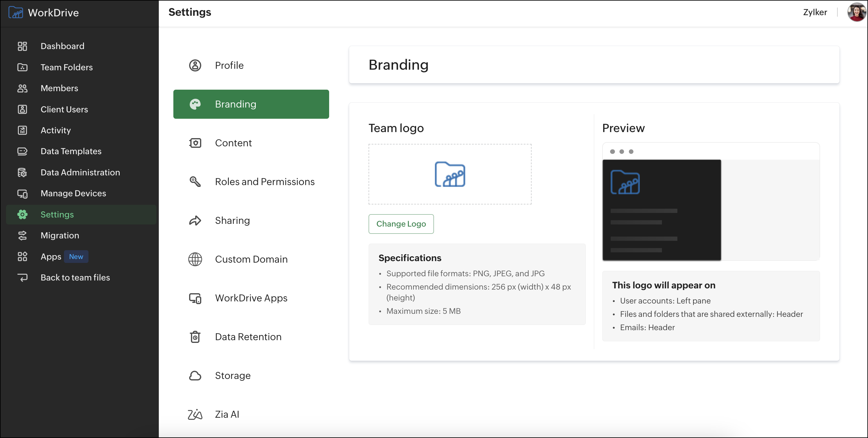The height and width of the screenshot is (438, 868).
Task: Click the Activity chart icon
Action: pyautogui.click(x=22, y=130)
